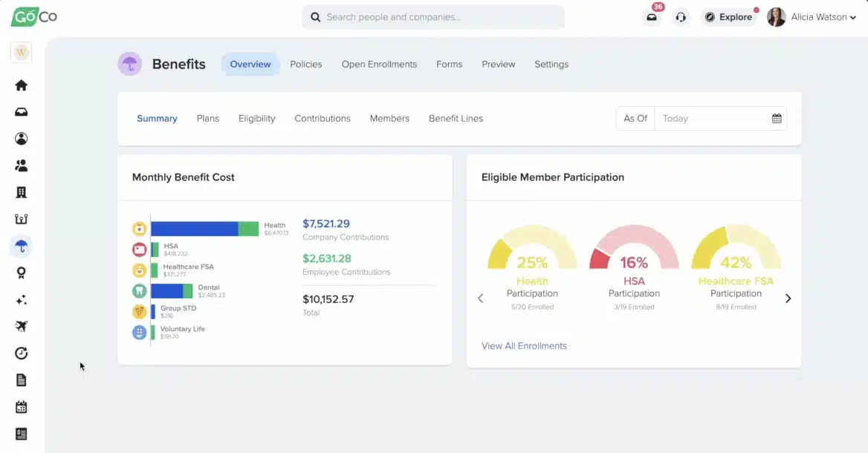Show next participation gauges with right chevron

[x=788, y=299]
